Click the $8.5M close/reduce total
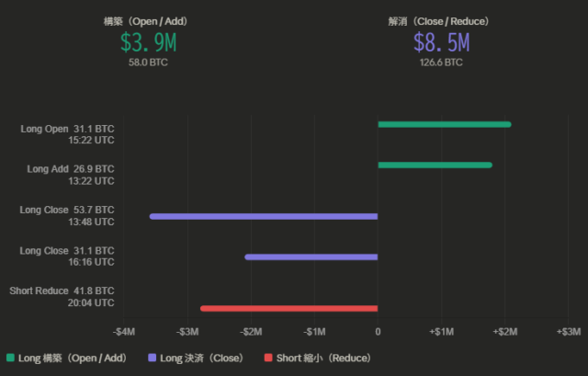588x376 pixels. point(441,42)
